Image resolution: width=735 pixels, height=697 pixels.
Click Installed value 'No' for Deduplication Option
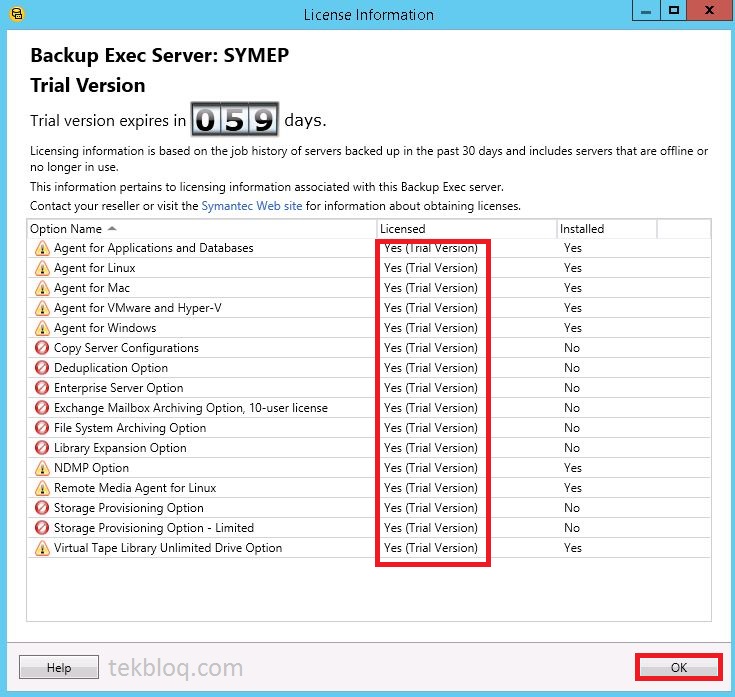(x=572, y=368)
